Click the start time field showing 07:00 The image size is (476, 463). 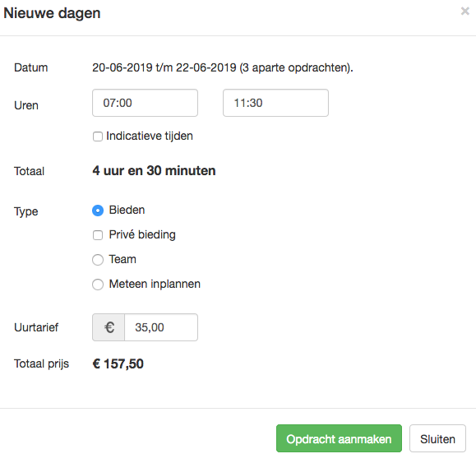146,103
